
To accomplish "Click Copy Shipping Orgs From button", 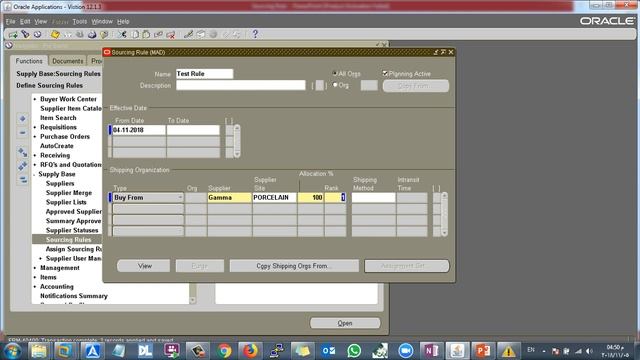I will pos(294,266).
